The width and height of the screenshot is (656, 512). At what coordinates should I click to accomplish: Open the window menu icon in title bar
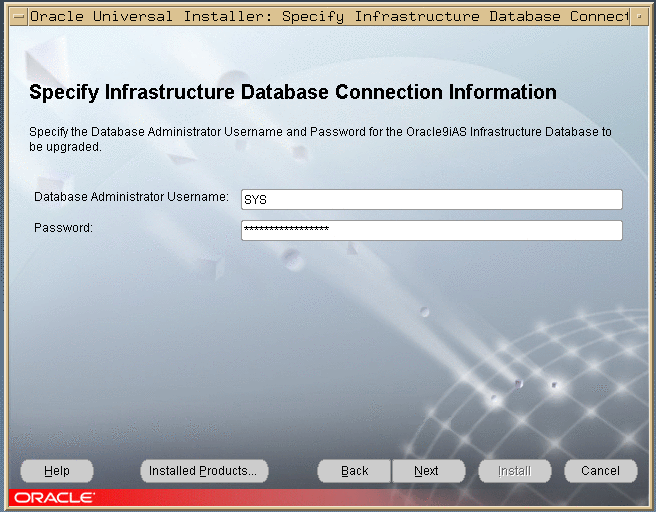point(19,17)
